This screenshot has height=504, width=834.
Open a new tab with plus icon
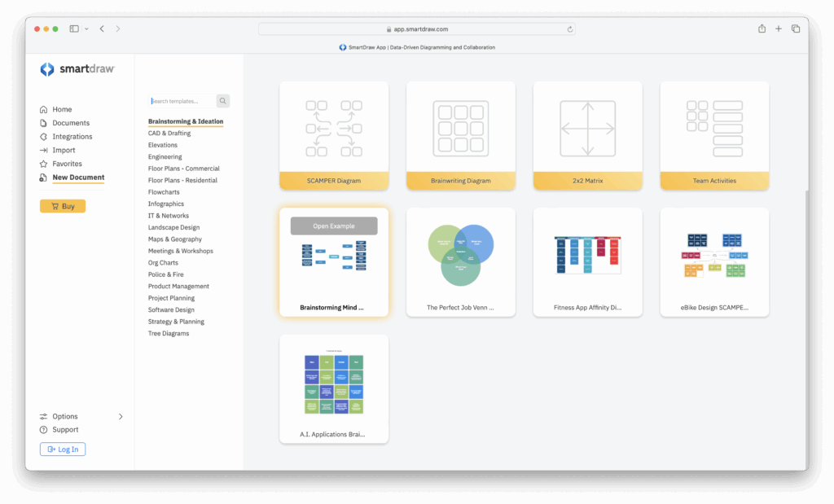click(778, 28)
